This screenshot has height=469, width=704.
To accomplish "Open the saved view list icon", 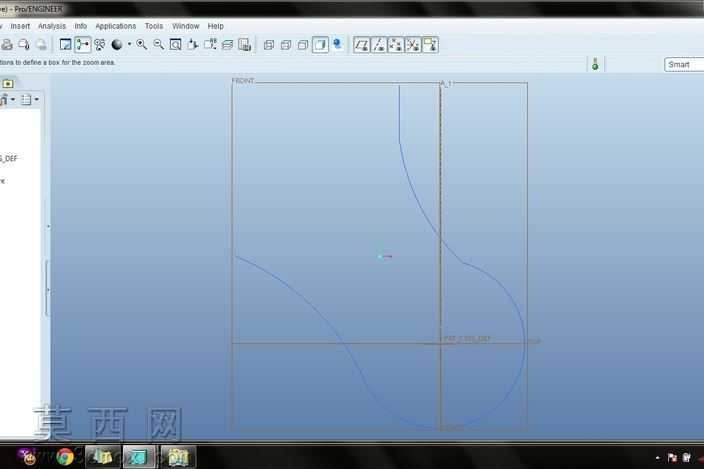I will pyautogui.click(x=210, y=44).
